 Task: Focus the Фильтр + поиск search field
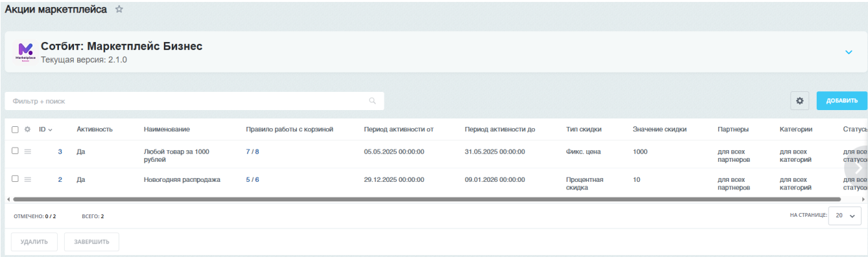coord(194,101)
